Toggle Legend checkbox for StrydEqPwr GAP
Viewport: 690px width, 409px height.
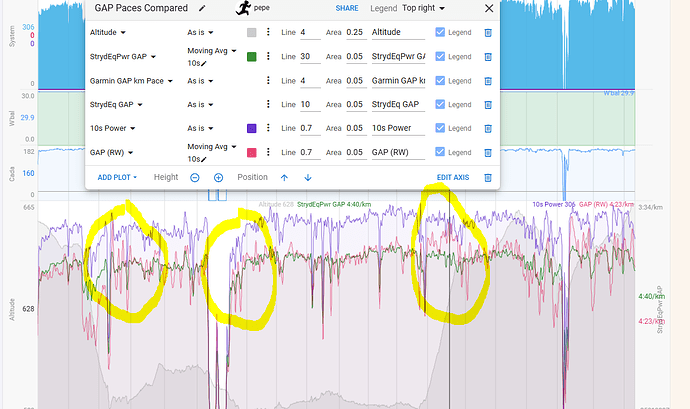pos(440,56)
